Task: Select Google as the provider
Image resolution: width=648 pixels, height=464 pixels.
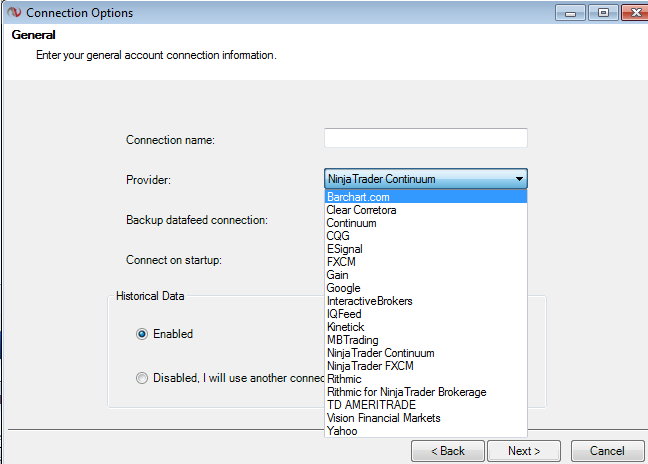Action: [x=426, y=288]
